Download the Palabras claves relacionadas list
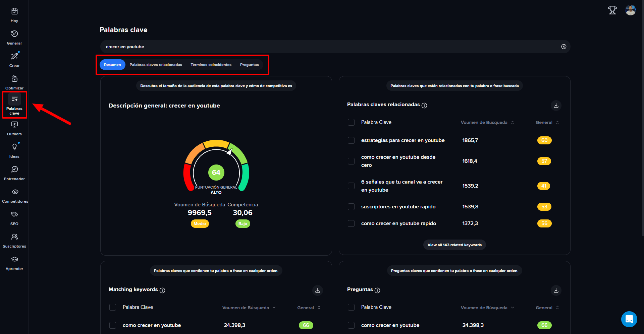This screenshot has width=644, height=334. pyautogui.click(x=556, y=106)
